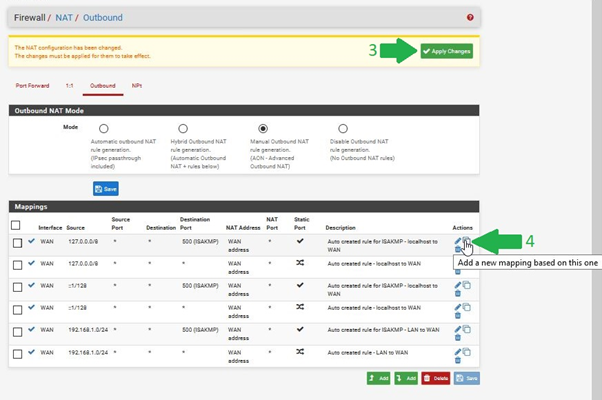Follow the Firewall breadcrumb link
The width and height of the screenshot is (602, 400).
pyautogui.click(x=29, y=17)
